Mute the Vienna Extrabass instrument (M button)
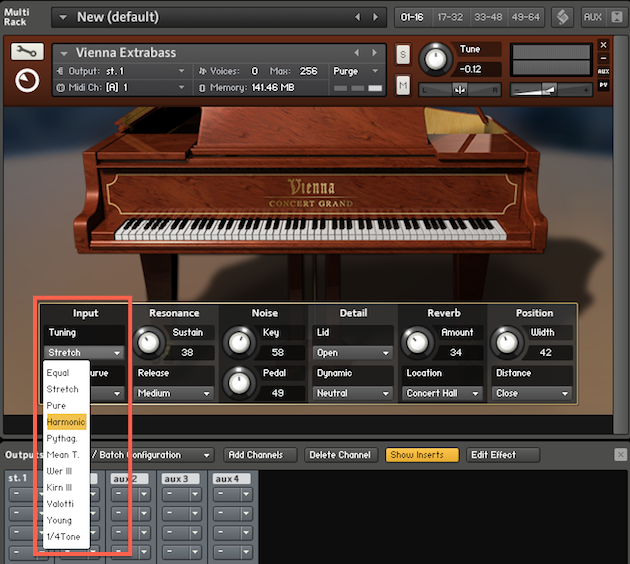This screenshot has height=564, width=630. (x=403, y=85)
